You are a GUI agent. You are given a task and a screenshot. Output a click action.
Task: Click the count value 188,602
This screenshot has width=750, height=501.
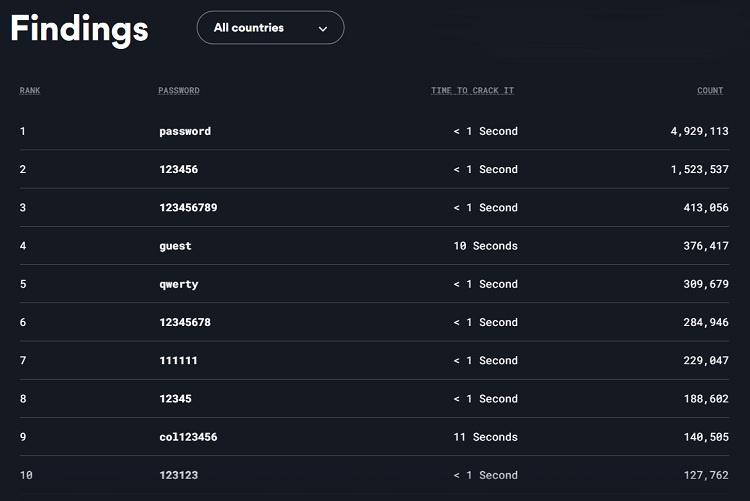[703, 399]
